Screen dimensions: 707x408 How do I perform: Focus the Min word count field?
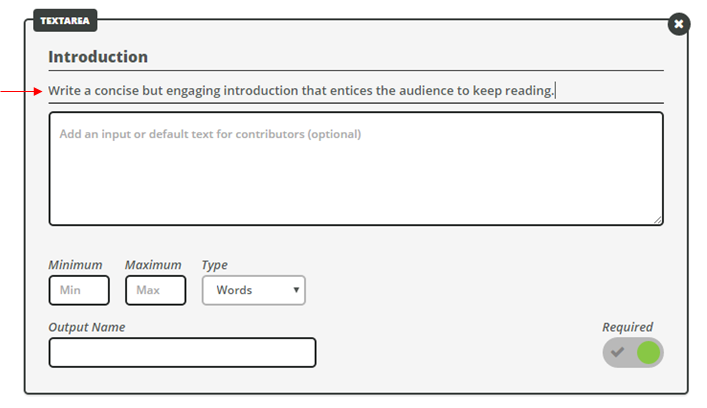(x=79, y=290)
